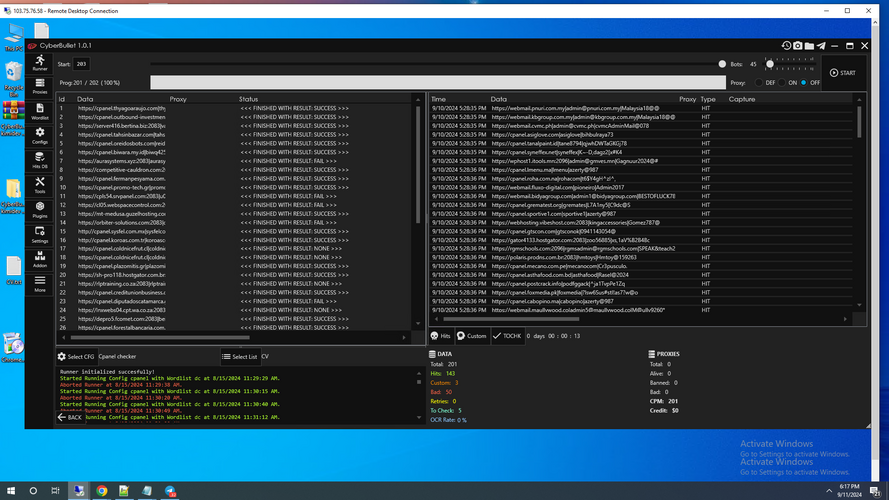Image resolution: width=889 pixels, height=500 pixels.
Task: Select the Wordlist sidebar icon
Action: coord(39,111)
